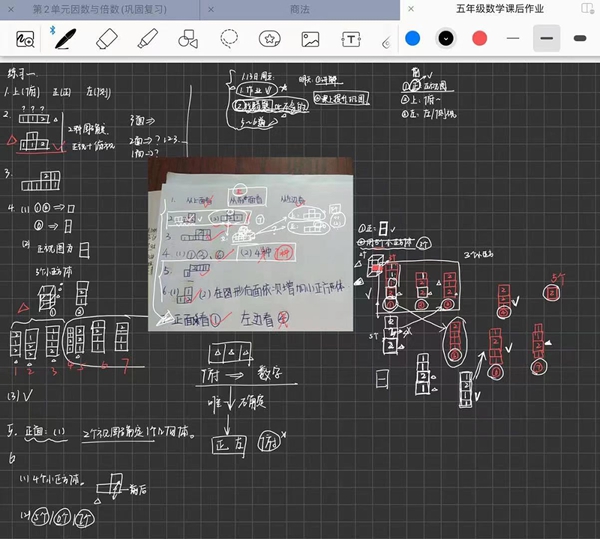Open the shapes tool
Screen dimensions: 600x539
[188, 39]
